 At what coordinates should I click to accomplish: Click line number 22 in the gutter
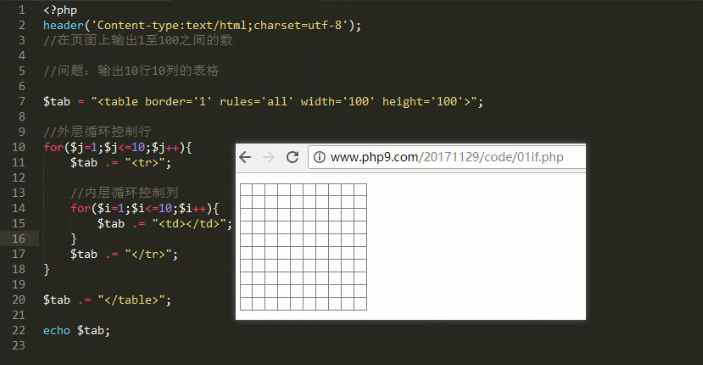pyautogui.click(x=18, y=330)
